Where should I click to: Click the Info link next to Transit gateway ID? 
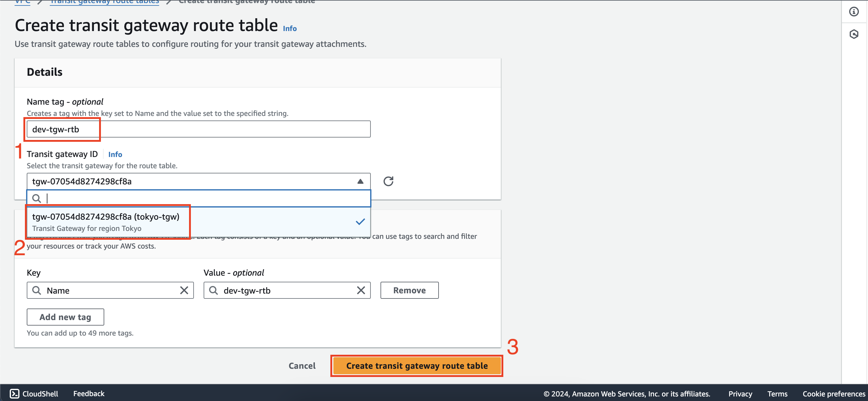[114, 154]
